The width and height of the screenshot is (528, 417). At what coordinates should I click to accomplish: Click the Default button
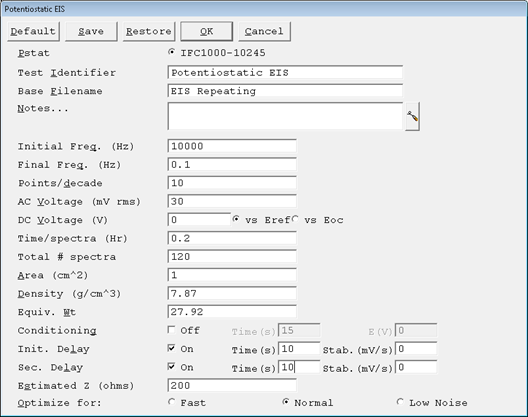(x=33, y=32)
